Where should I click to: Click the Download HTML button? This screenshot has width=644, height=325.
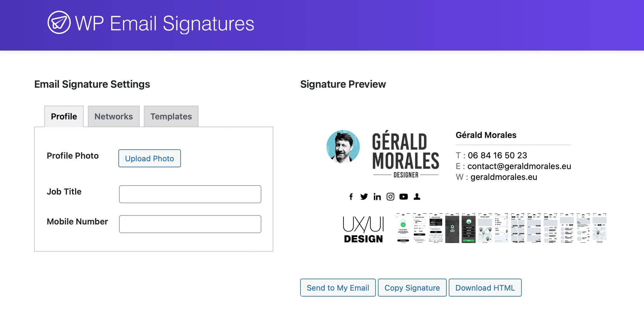485,288
